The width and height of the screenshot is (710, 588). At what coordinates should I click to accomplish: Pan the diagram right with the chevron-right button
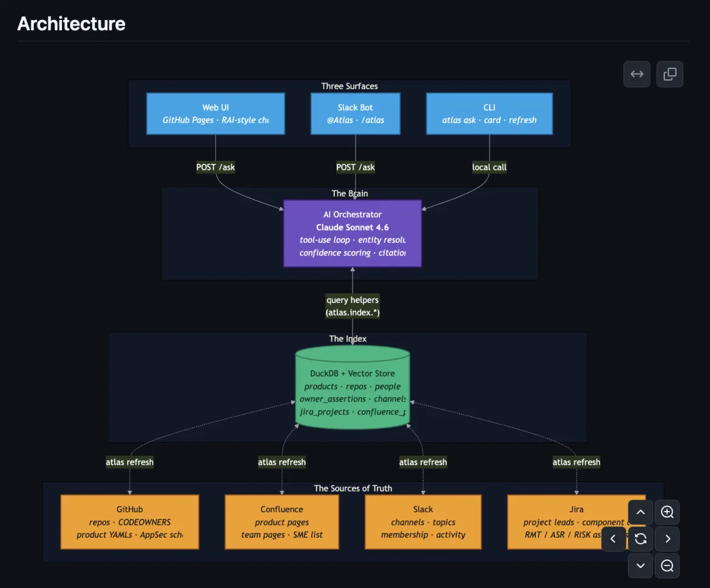point(667,539)
